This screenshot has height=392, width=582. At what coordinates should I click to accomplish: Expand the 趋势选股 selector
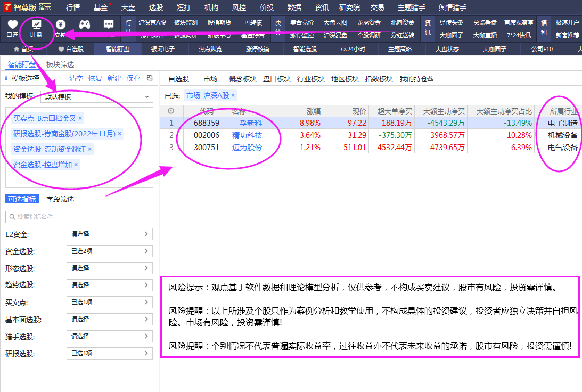point(110,285)
